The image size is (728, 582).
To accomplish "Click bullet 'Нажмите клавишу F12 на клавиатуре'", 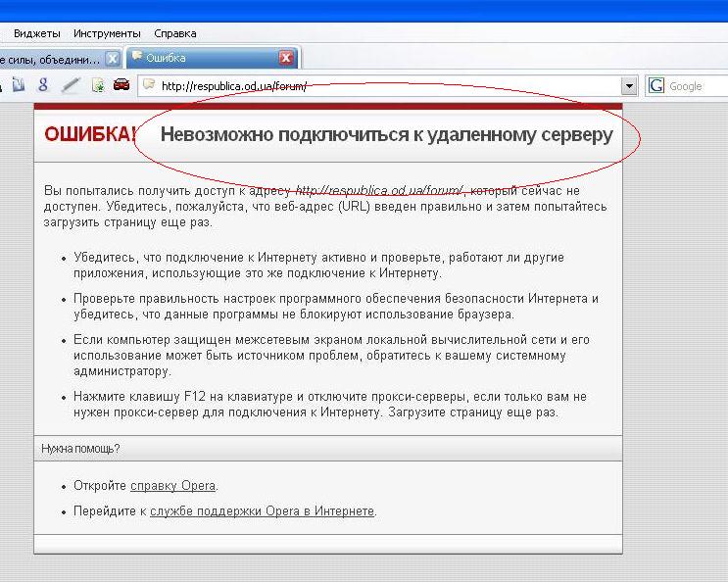I will 330,405.
